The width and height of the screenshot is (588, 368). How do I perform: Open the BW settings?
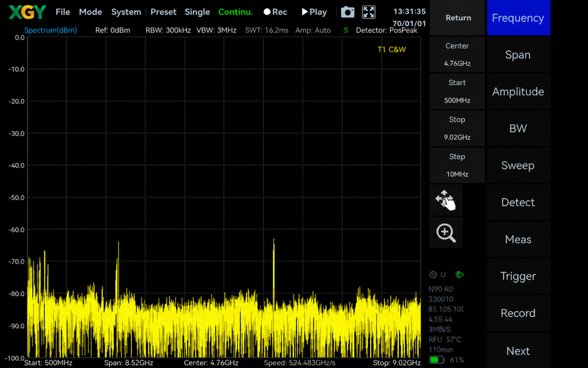pos(518,128)
